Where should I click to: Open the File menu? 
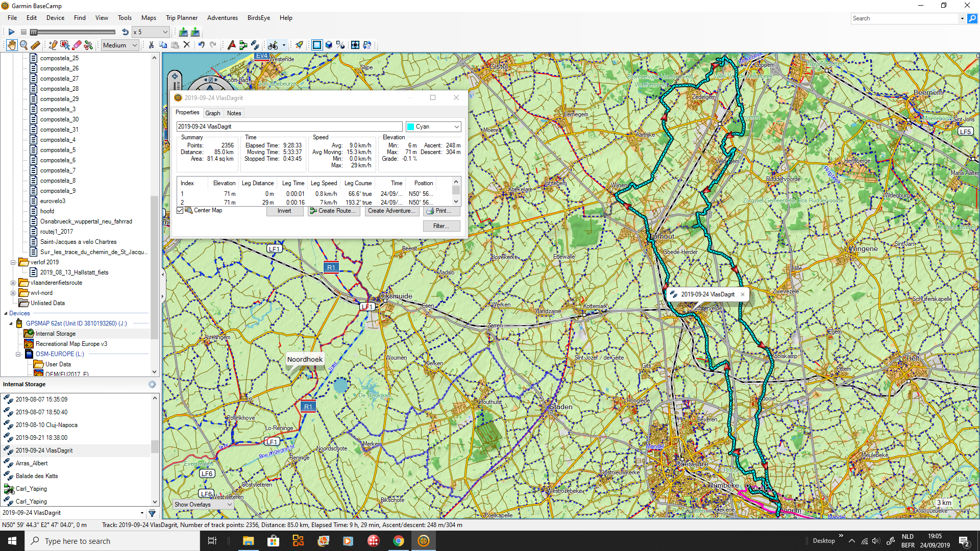click(12, 18)
